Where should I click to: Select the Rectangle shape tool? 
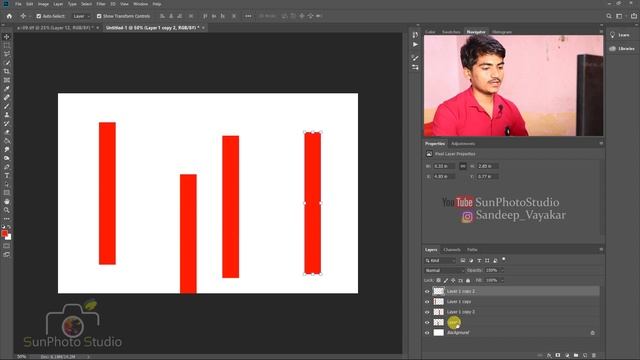click(x=7, y=193)
